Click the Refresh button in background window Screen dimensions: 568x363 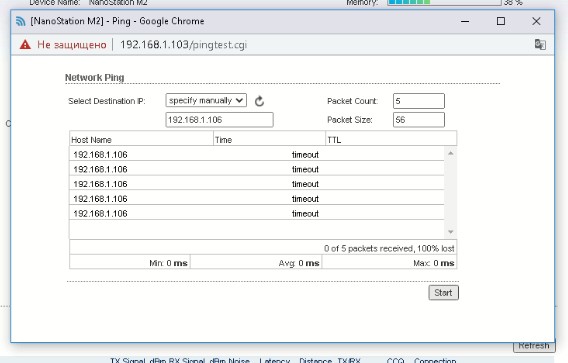click(x=534, y=346)
